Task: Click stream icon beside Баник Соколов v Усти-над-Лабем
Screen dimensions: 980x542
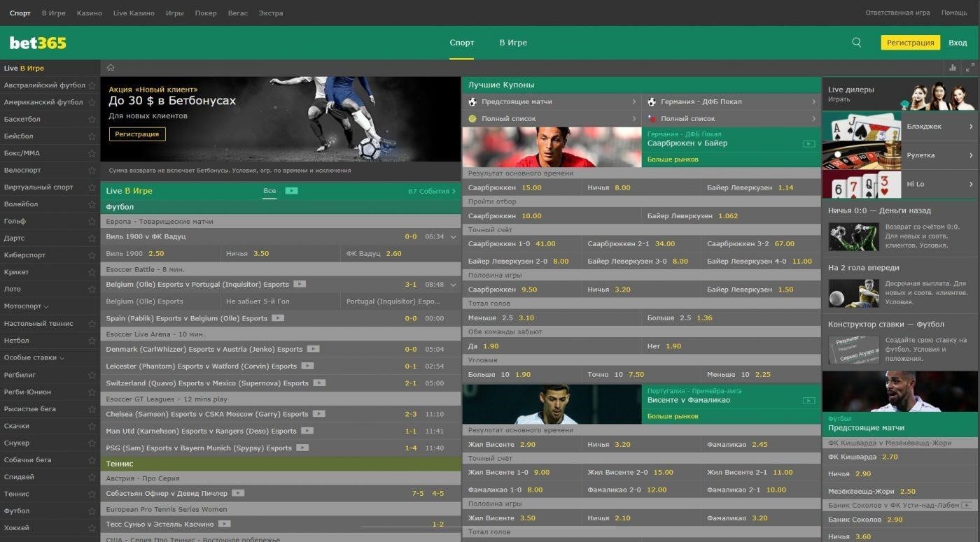Action: (967, 504)
